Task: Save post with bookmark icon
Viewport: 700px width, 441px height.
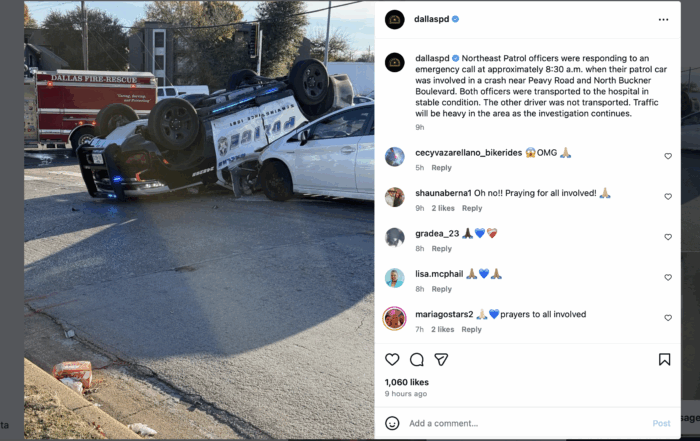Action: 664,359
